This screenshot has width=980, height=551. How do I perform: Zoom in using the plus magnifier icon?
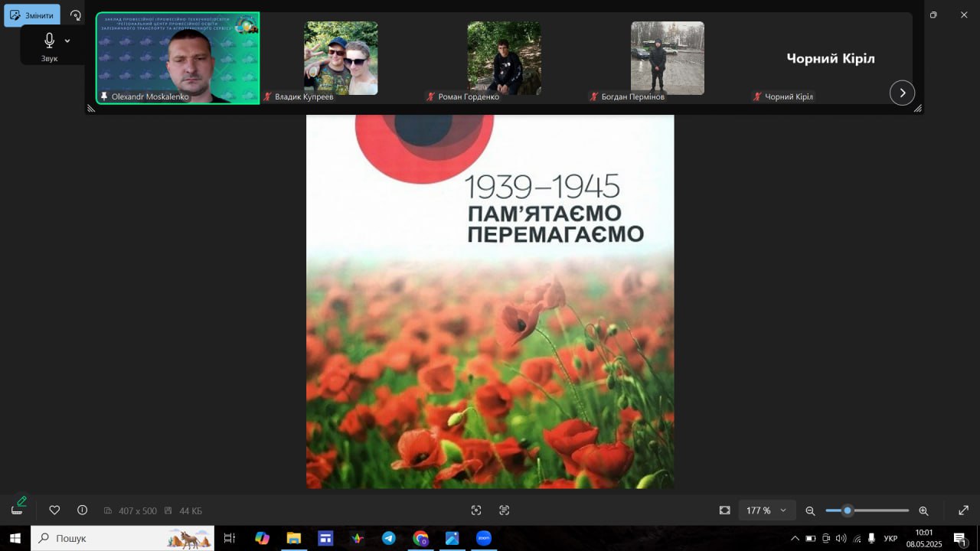923,510
